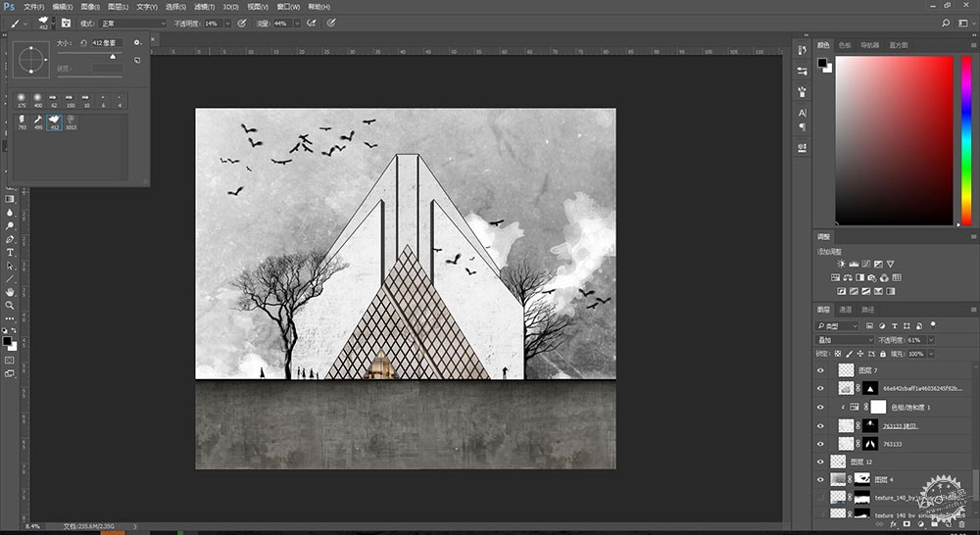
Task: Create new fill or adjustment layer icon
Action: [x=920, y=524]
